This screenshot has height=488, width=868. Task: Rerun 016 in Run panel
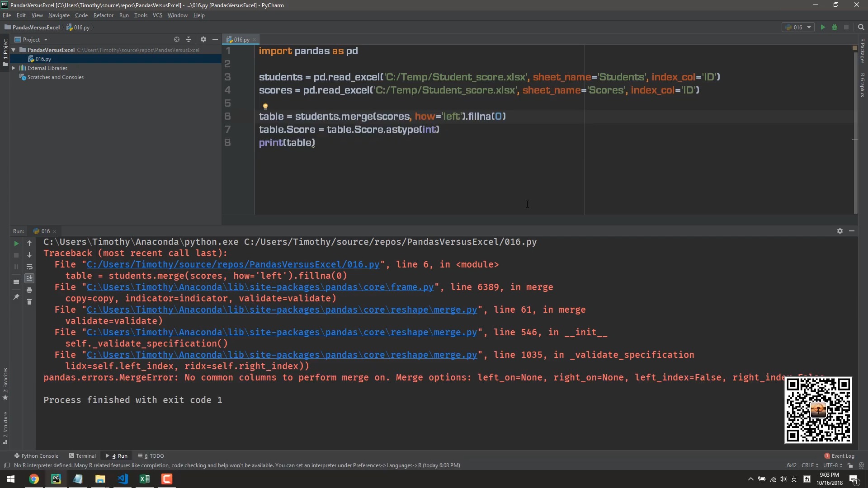point(16,244)
